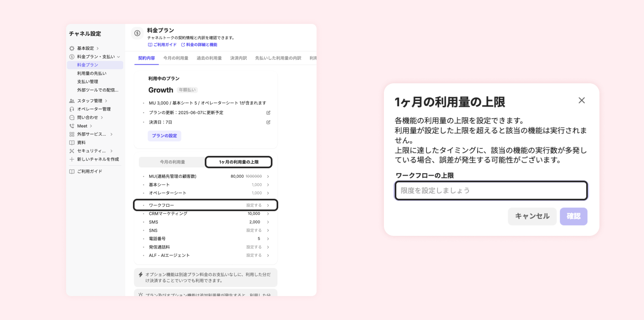Image resolution: width=644 pixels, height=320 pixels.
Task: Click the Growth plan name
Action: (161, 90)
